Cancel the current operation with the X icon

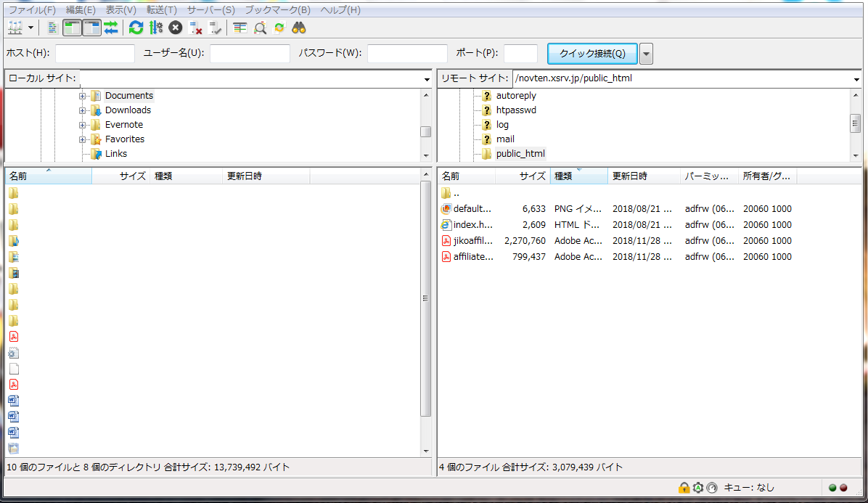(175, 28)
